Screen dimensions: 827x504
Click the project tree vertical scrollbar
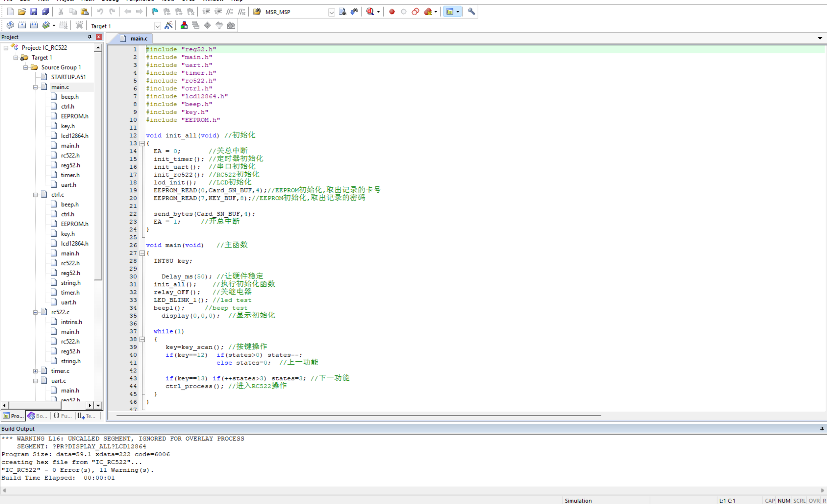point(98,168)
